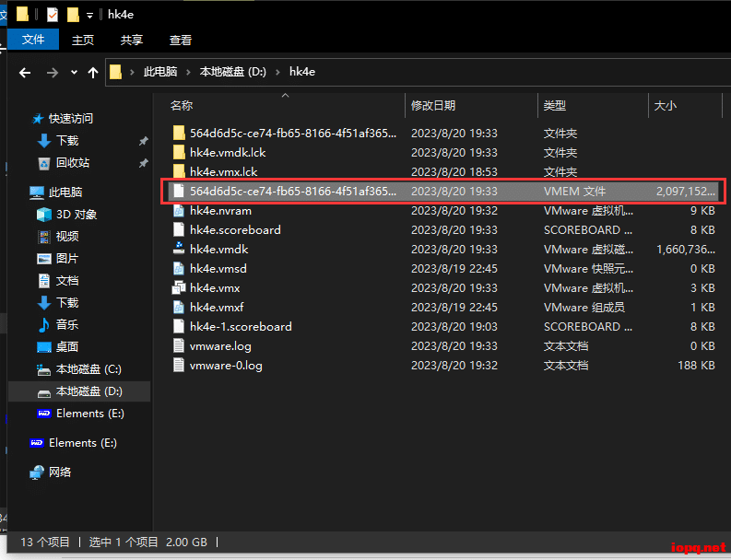731x560 pixels.
Task: Sort by 大小 column header
Action: (666, 106)
